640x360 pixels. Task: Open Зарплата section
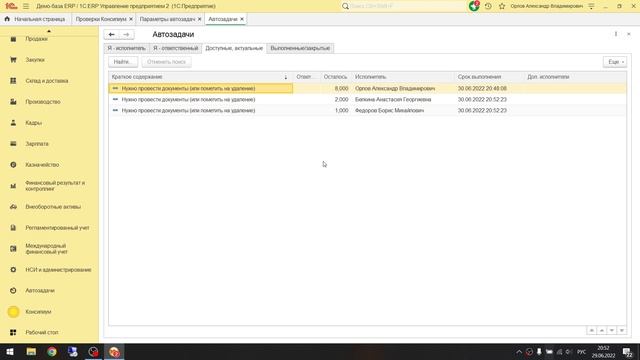37,144
